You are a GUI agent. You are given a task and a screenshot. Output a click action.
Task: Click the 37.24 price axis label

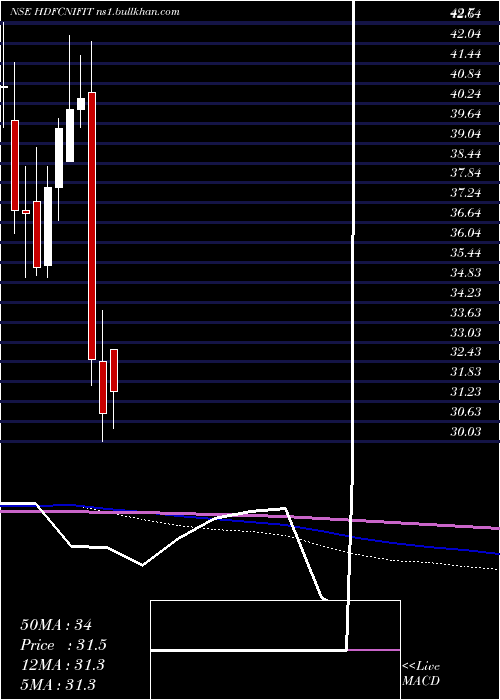click(x=466, y=193)
